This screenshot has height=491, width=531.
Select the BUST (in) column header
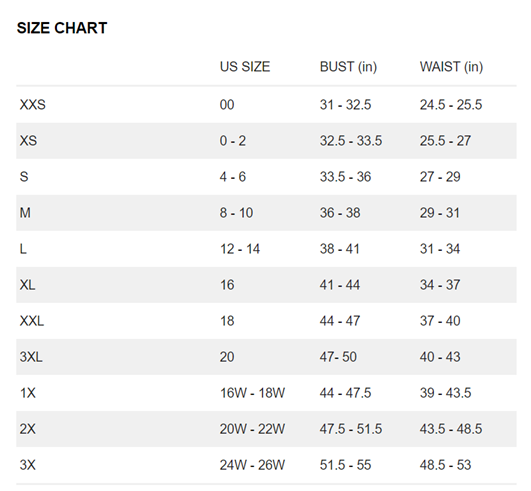click(348, 67)
